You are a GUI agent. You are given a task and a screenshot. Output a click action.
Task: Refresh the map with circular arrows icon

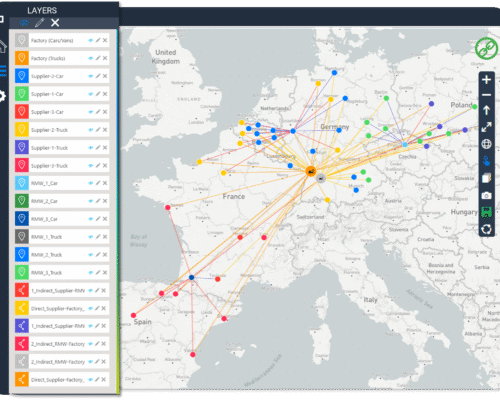point(486,229)
